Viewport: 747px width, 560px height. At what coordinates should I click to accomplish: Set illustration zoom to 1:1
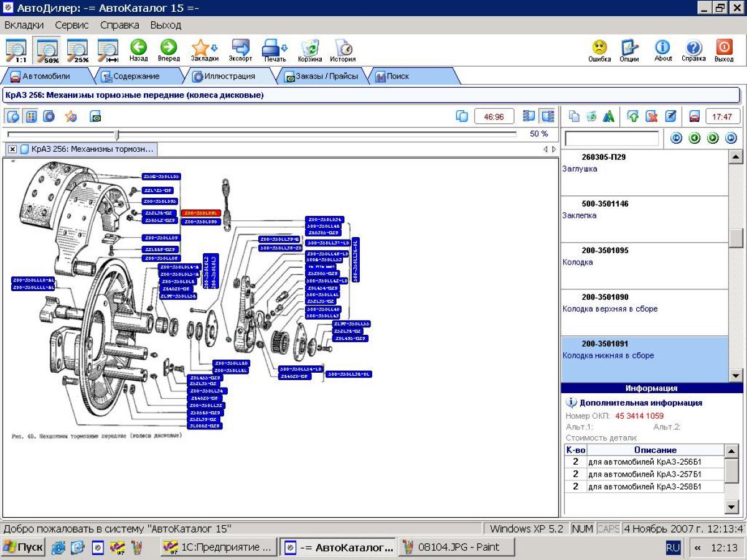(16, 50)
